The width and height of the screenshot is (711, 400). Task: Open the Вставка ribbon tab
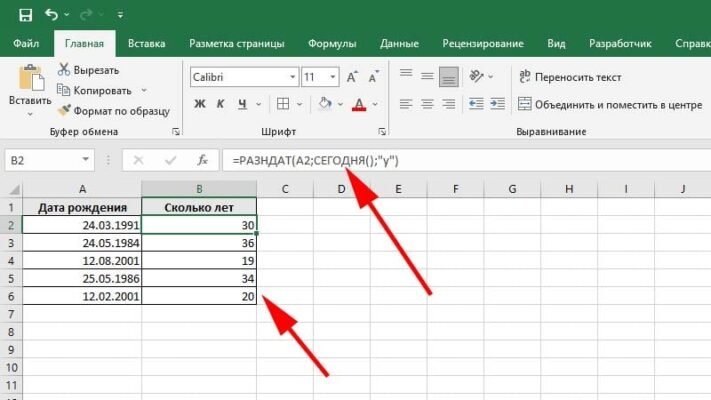(147, 44)
